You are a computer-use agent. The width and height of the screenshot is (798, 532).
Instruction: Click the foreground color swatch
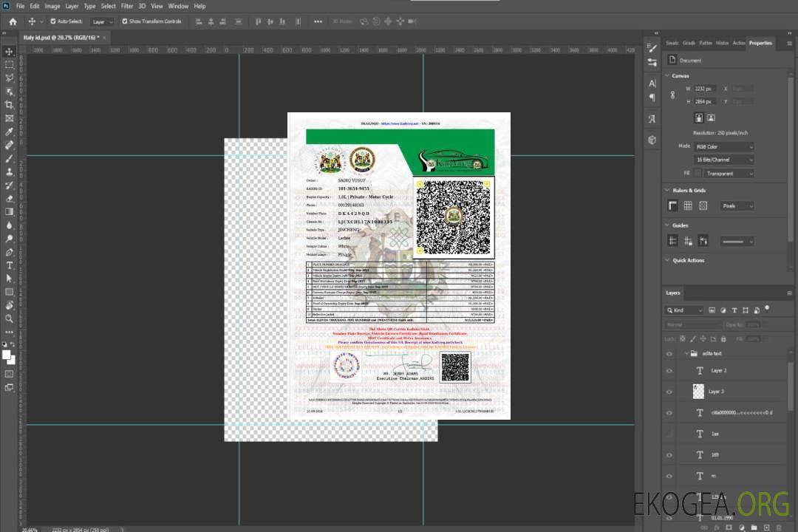7,355
